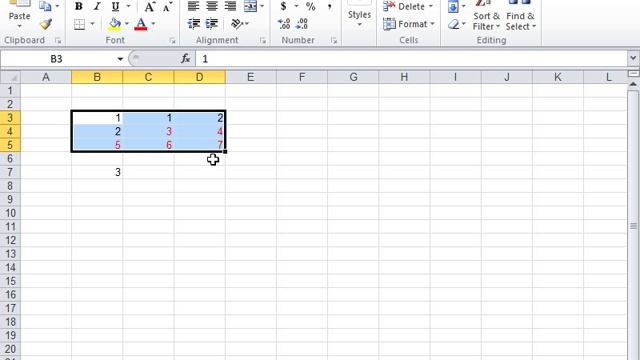Click the Paste button
This screenshot has height=360, width=640.
point(19,16)
